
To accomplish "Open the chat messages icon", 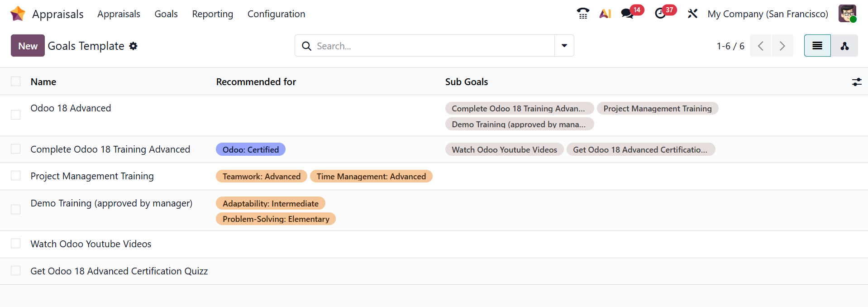I will [x=627, y=14].
